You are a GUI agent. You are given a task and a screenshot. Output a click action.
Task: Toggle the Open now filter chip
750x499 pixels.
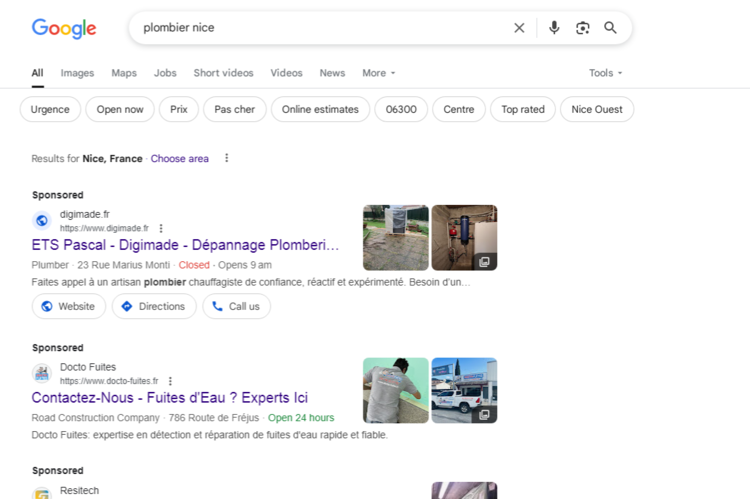point(120,109)
